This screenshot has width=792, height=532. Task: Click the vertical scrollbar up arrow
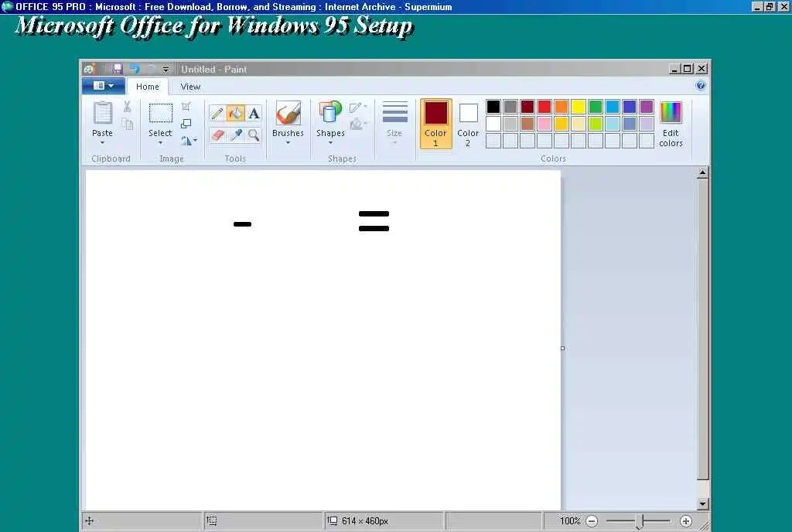[x=702, y=172]
